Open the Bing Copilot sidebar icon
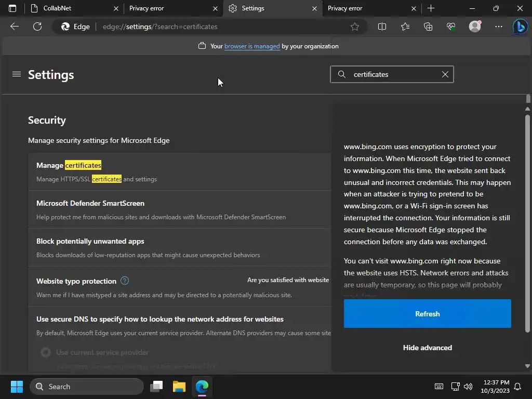532x399 pixels. tap(520, 26)
